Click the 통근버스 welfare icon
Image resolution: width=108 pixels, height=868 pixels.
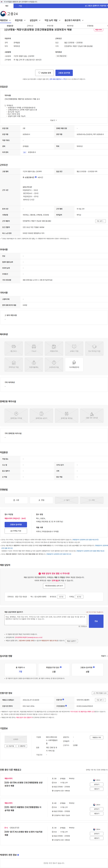tap(14, 348)
